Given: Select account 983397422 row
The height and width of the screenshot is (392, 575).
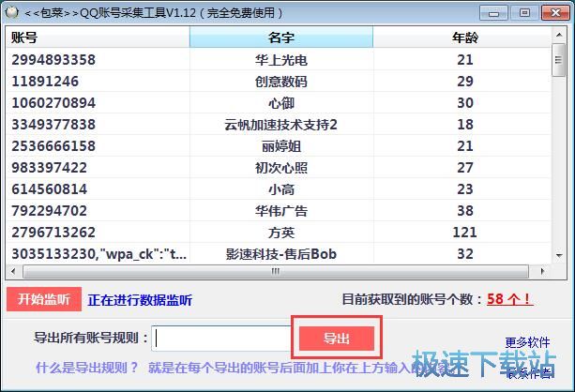Looking at the screenshot, I should click(279, 168).
